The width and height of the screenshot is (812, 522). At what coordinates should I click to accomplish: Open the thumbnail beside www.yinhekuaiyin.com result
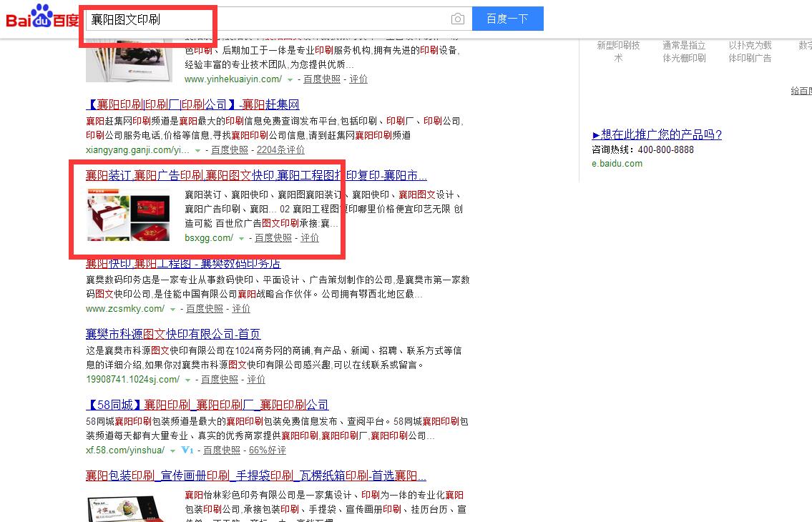point(129,61)
